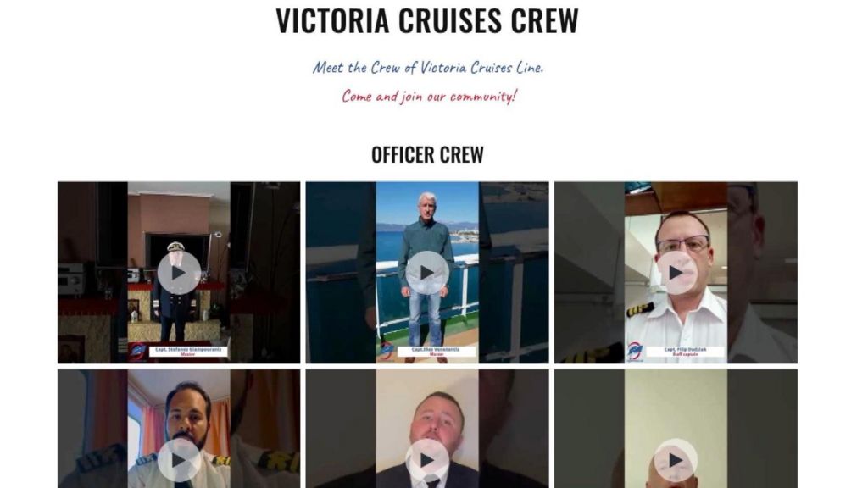Play the bearded officer's video

(x=179, y=460)
